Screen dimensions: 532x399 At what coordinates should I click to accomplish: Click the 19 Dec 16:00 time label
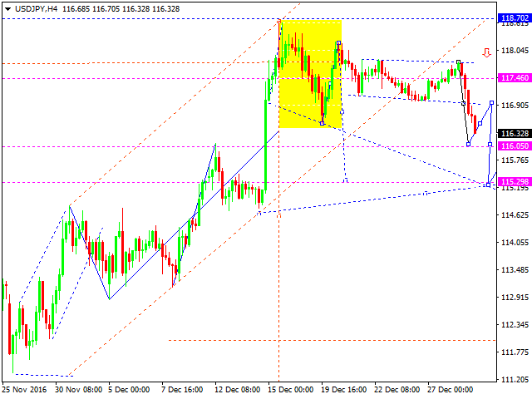344,390
